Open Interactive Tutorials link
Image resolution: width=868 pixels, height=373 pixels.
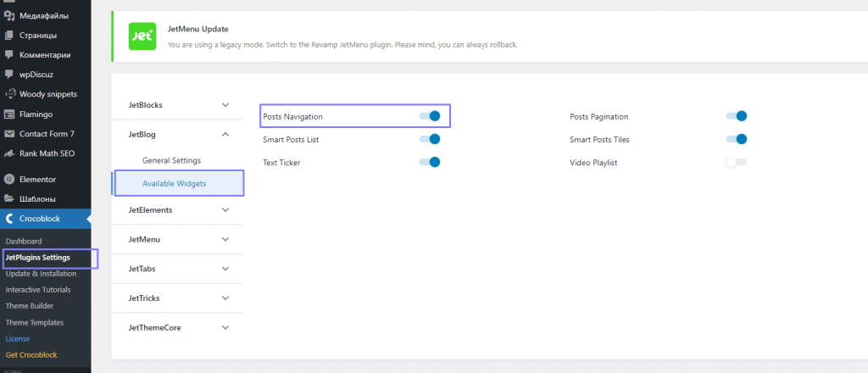tap(38, 289)
